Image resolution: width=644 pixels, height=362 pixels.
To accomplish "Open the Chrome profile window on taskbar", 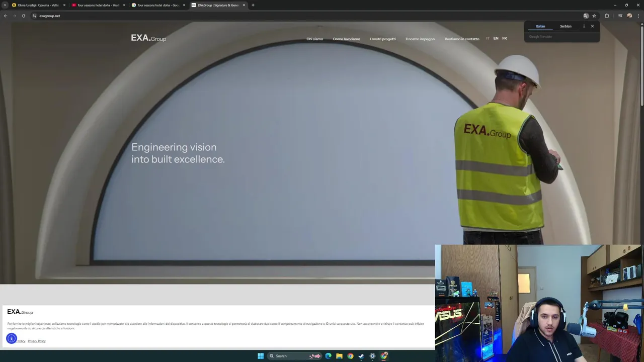I will (x=384, y=356).
